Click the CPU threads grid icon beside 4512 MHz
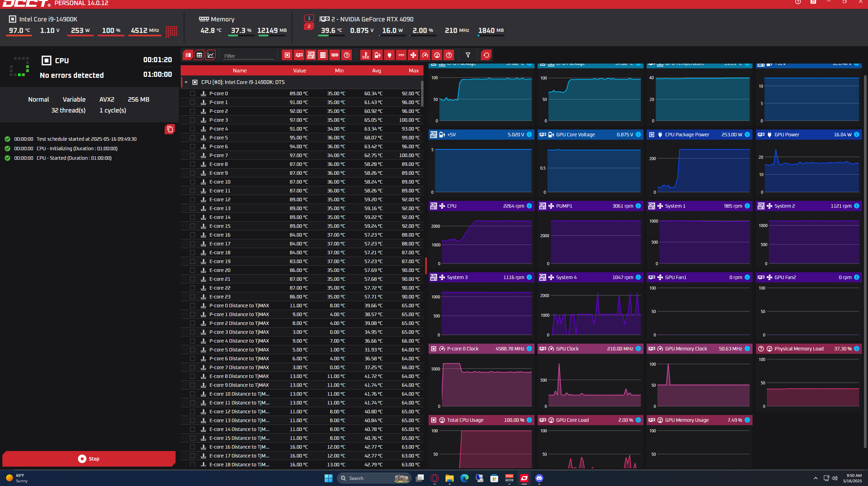The width and height of the screenshot is (868, 486). pyautogui.click(x=171, y=32)
